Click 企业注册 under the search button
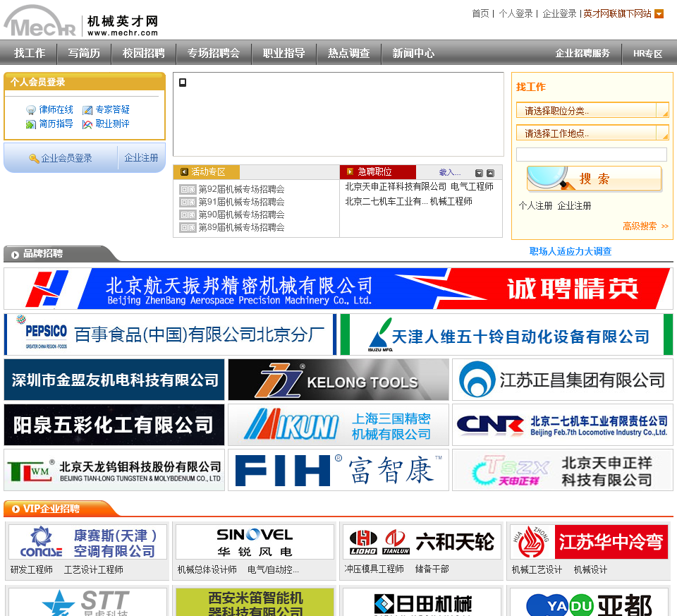 (574, 205)
